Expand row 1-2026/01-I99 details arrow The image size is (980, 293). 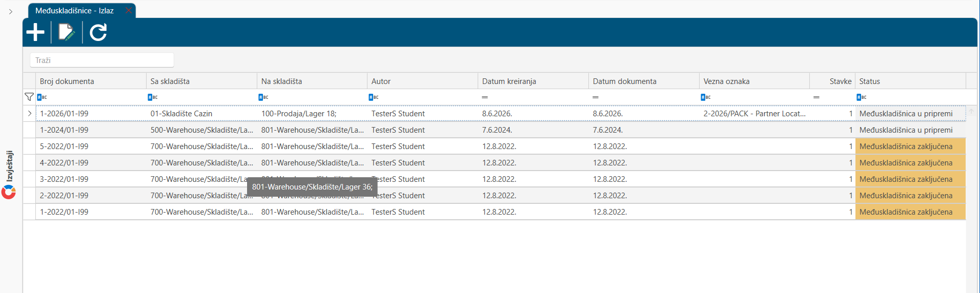coord(29,114)
